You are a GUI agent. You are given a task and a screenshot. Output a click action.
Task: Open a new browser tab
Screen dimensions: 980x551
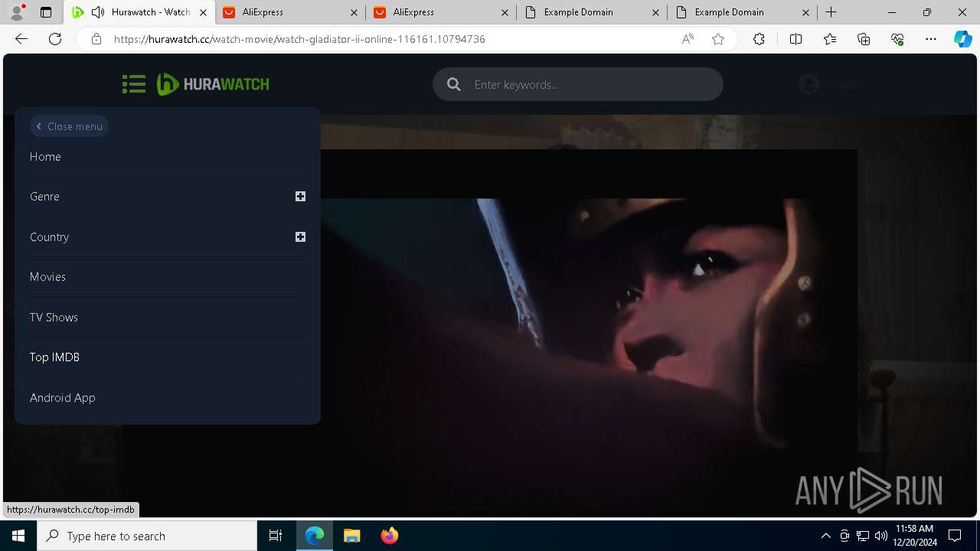point(831,12)
